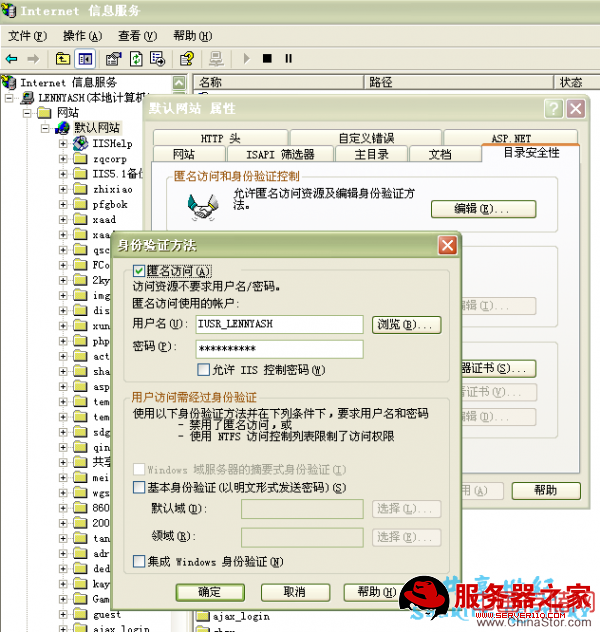Check 集成 Windows 身份验证 checkbox
The width and height of the screenshot is (600, 632).
pyautogui.click(x=139, y=562)
